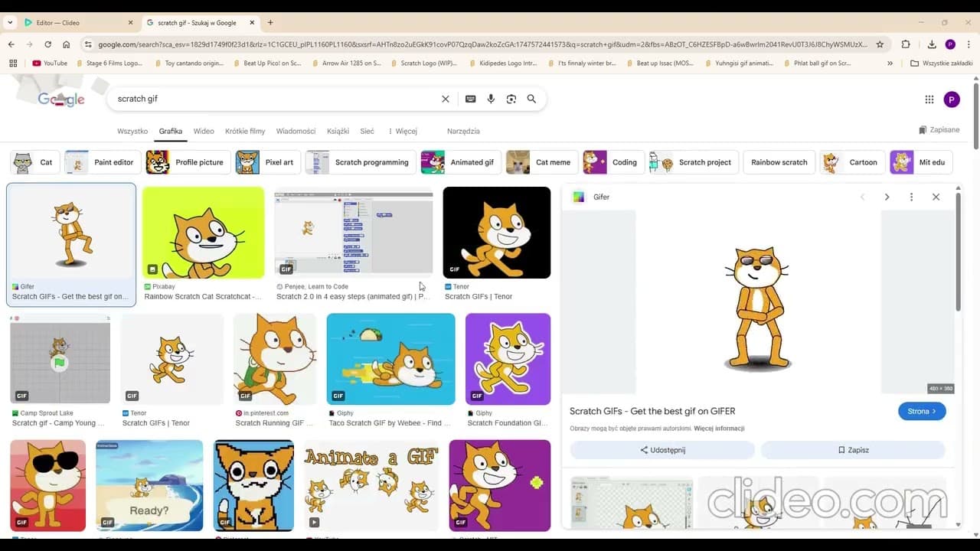Open the Chrome three-dot menu
The height and width of the screenshot is (551, 980).
969,44
